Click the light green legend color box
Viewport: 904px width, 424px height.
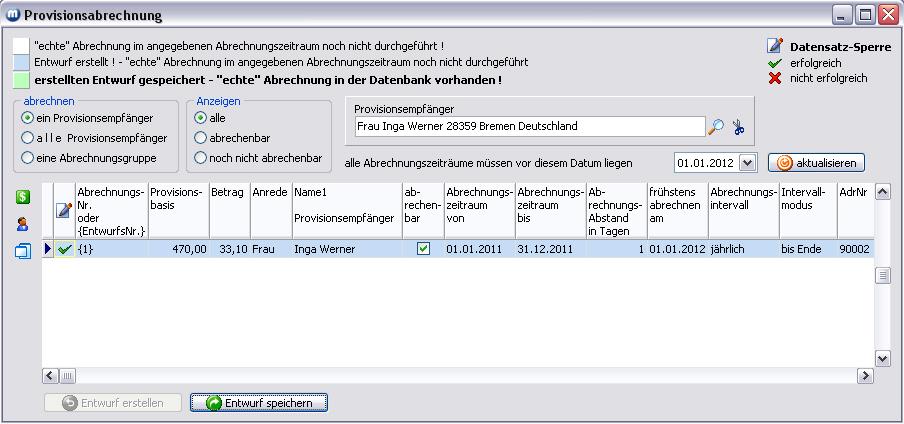coord(21,80)
